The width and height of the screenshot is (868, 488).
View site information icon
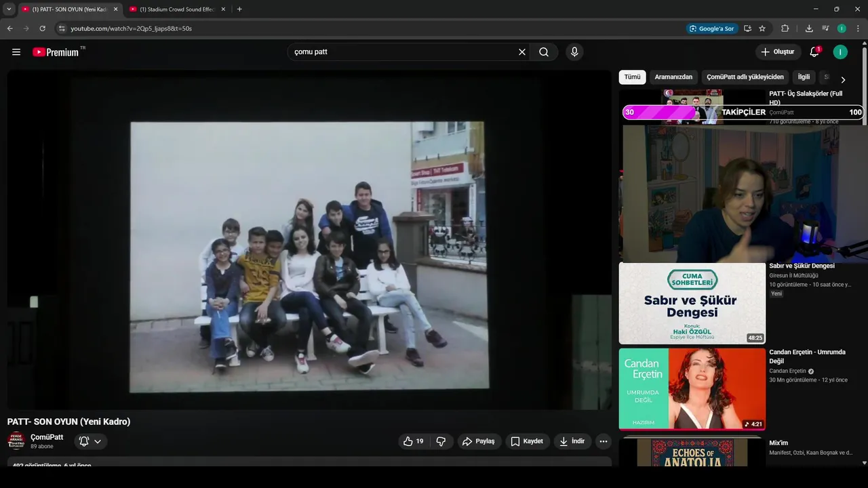(62, 28)
